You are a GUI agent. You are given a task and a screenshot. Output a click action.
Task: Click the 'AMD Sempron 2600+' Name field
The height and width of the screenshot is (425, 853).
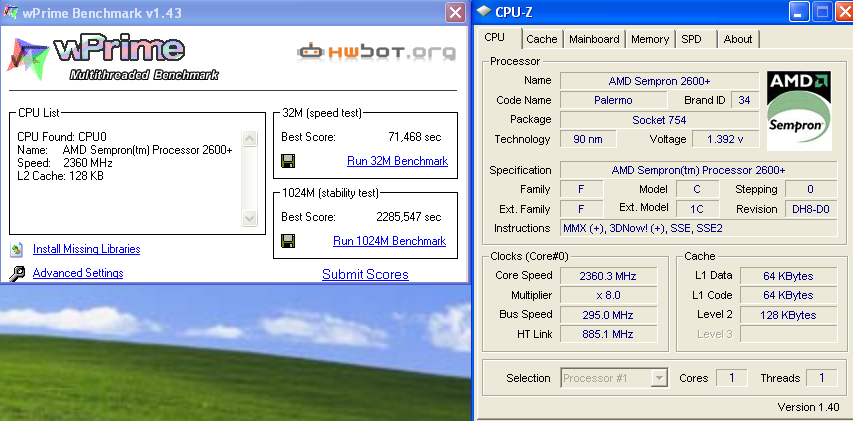click(659, 81)
